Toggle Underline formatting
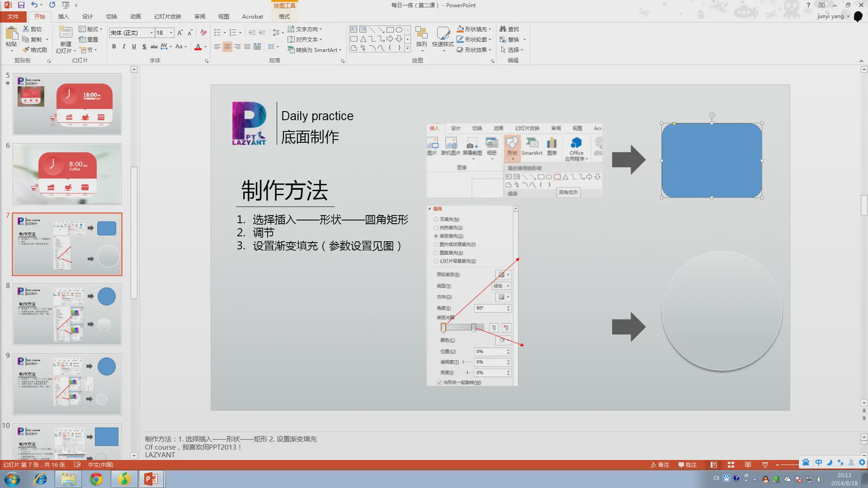Screen dimensions: 868x488 (x=134, y=47)
